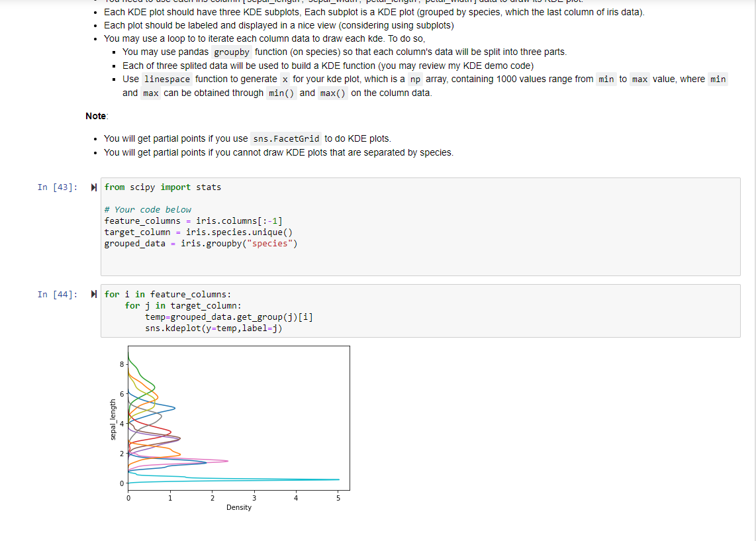This screenshot has width=756, height=541.
Task: Click the Density axis label on plot
Action: coord(238,507)
